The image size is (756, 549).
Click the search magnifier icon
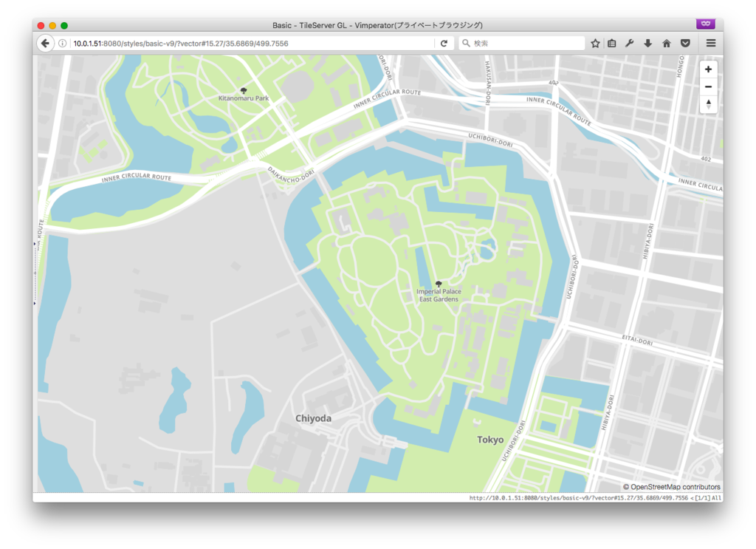467,44
